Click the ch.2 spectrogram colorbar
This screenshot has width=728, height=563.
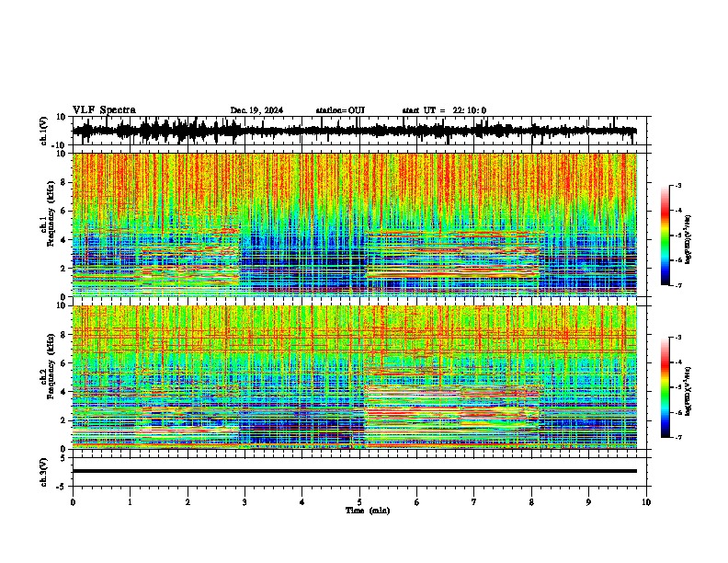(665, 387)
